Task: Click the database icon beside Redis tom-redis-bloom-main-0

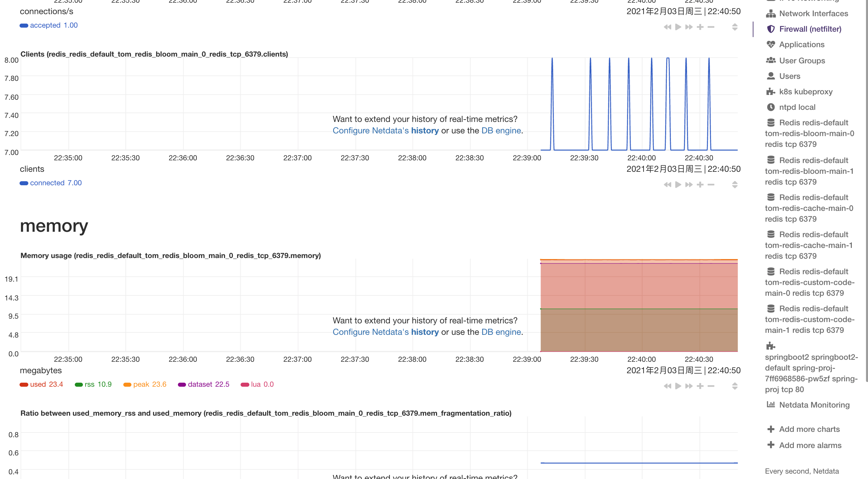Action: [x=772, y=123]
